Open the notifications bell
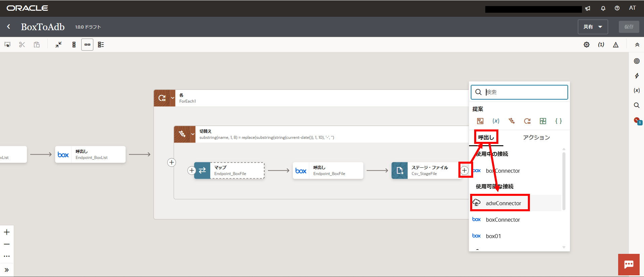644x277 pixels. [x=603, y=8]
